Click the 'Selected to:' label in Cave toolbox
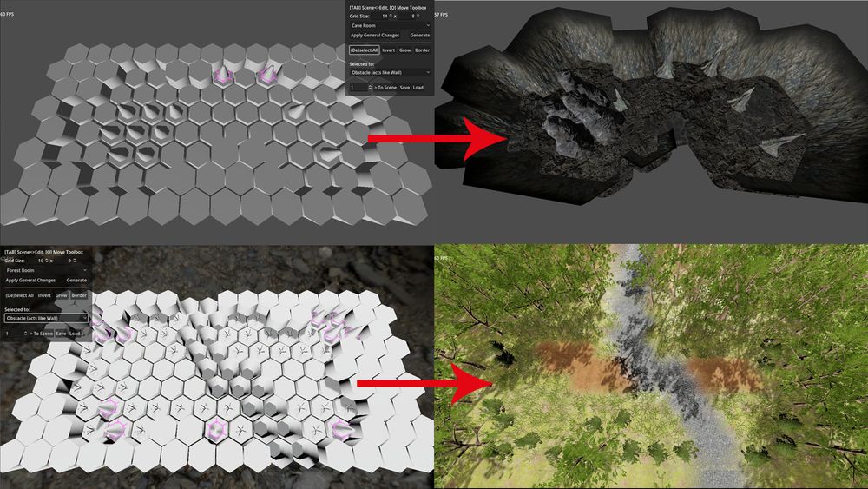 point(362,64)
